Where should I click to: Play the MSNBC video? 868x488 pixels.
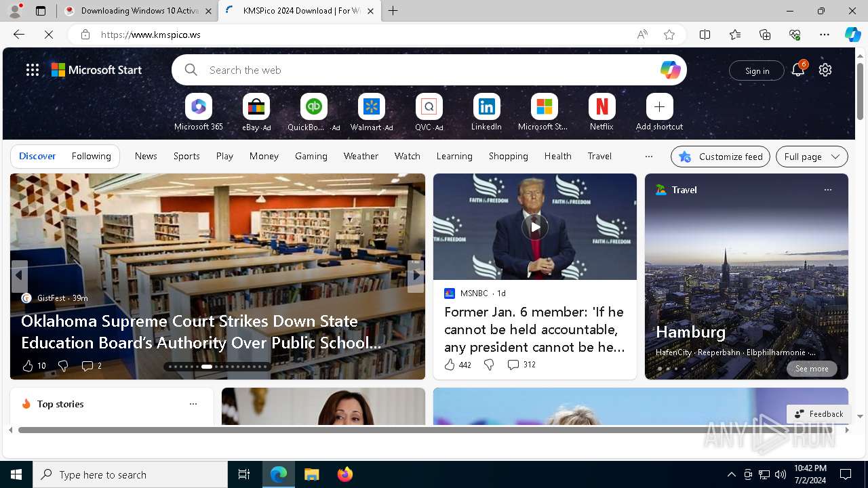[x=535, y=227]
